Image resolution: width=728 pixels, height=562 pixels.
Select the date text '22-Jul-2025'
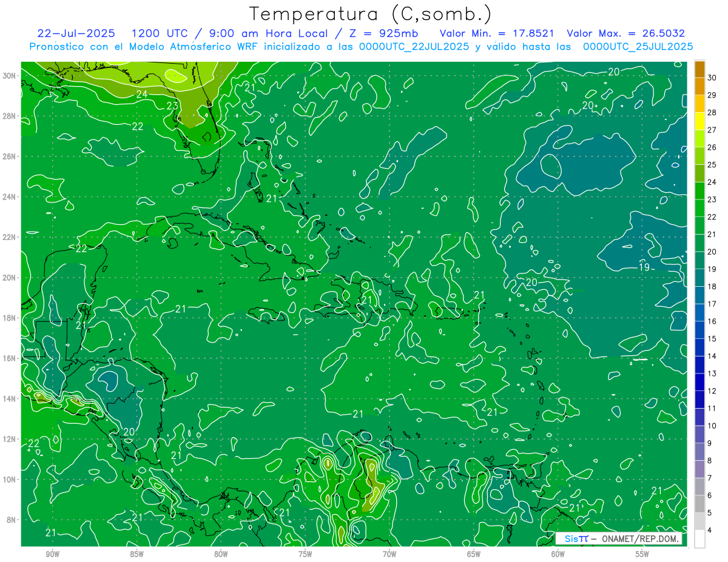click(76, 34)
